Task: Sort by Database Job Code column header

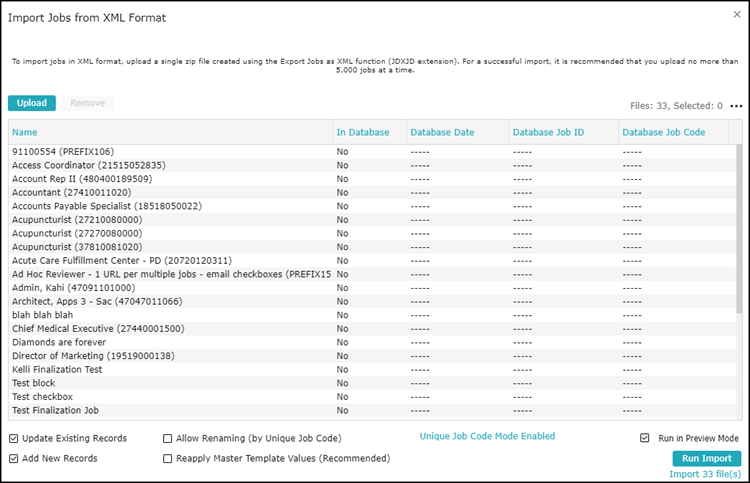Action: 663,132
